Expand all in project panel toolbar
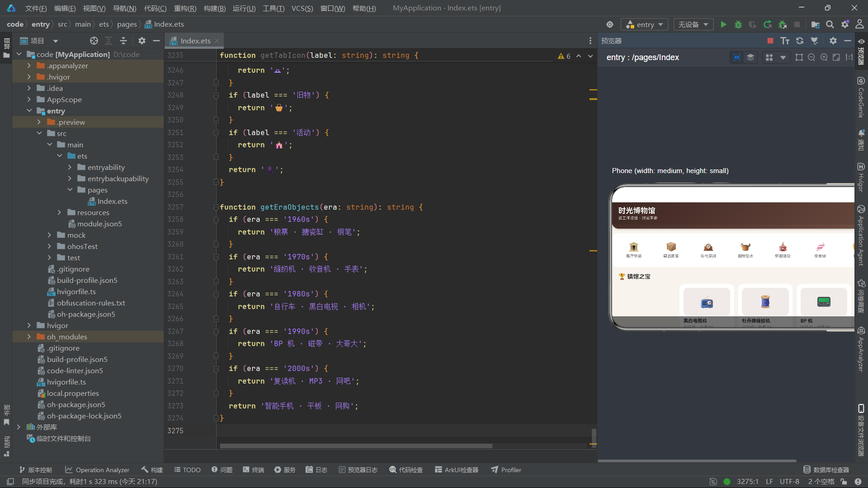The image size is (868, 488). [108, 41]
